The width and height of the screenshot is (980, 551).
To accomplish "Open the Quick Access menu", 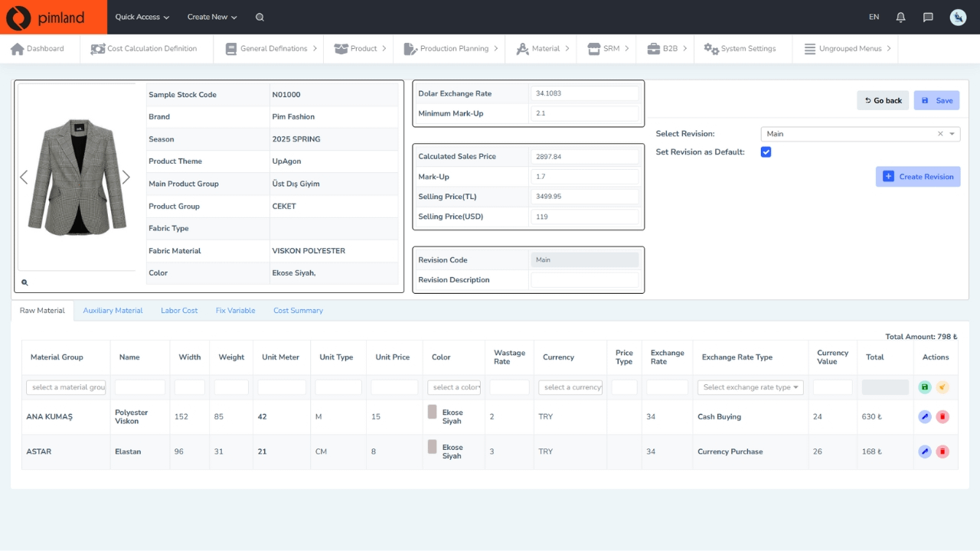I will [x=142, y=17].
